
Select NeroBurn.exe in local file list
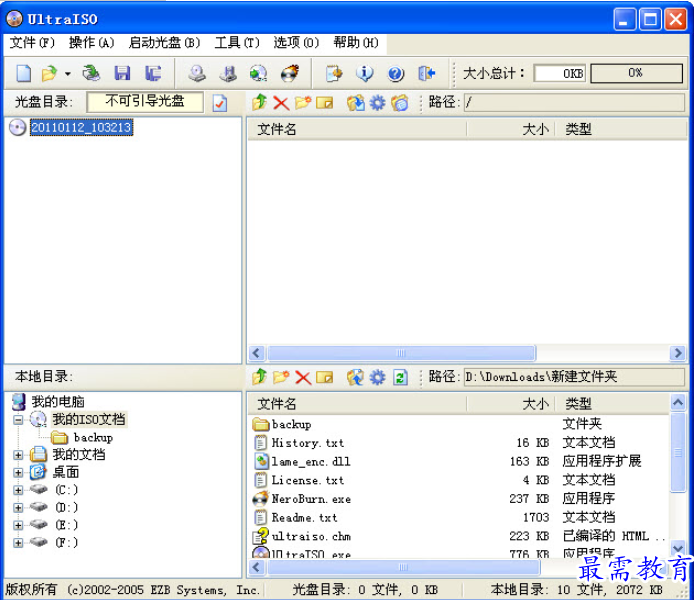pos(311,499)
